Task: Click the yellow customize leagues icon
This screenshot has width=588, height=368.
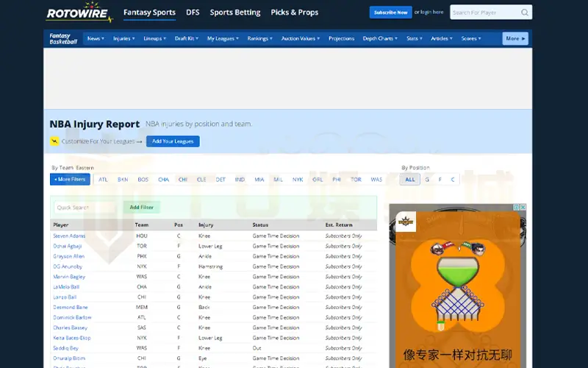Action: point(54,141)
